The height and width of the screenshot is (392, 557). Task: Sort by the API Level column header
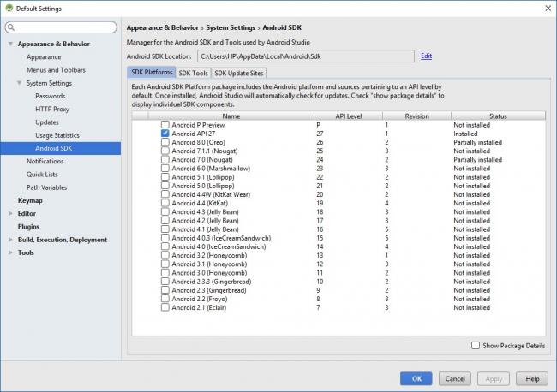(x=349, y=116)
